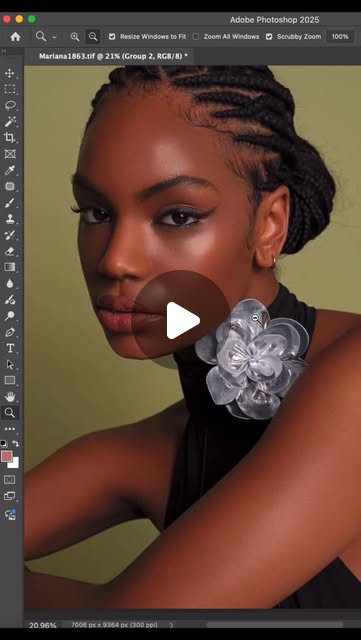Select the Dodge tool
This screenshot has height=640, width=361.
coord(10,316)
